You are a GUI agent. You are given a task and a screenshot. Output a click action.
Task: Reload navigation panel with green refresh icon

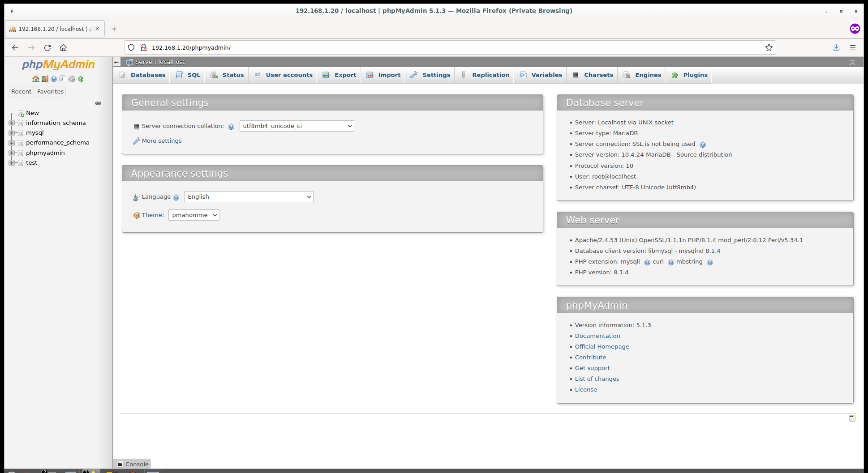pyautogui.click(x=81, y=79)
